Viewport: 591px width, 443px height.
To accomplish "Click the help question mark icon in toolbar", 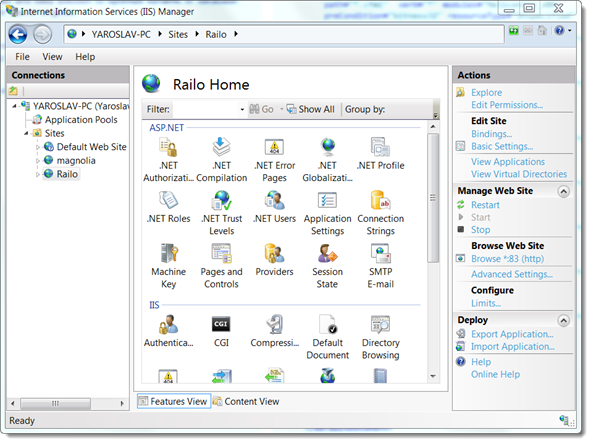I will (559, 31).
